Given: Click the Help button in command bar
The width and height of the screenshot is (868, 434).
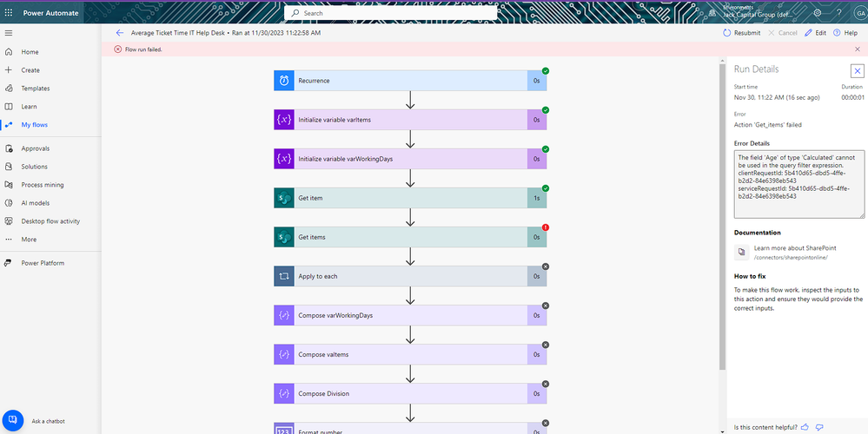Looking at the screenshot, I should [x=845, y=33].
